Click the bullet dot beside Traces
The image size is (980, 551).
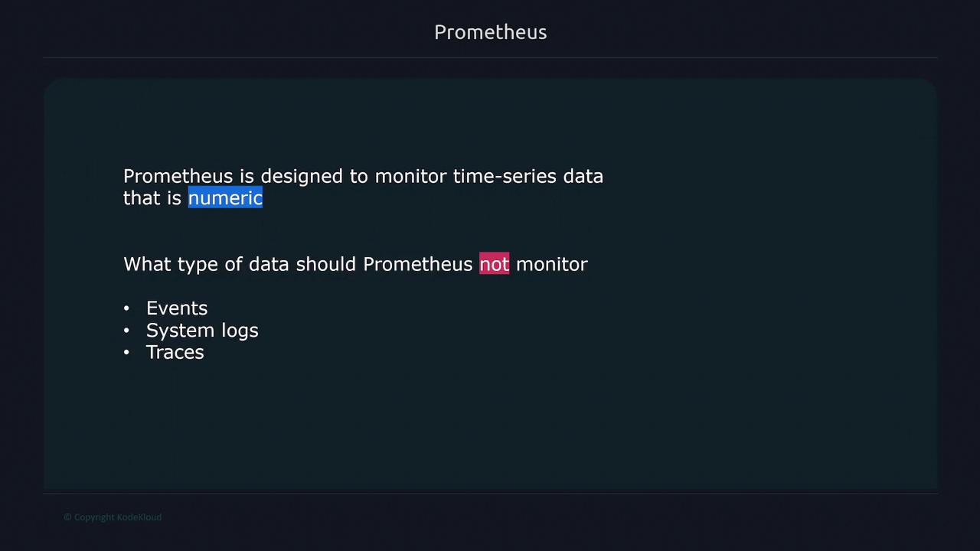[x=126, y=352]
